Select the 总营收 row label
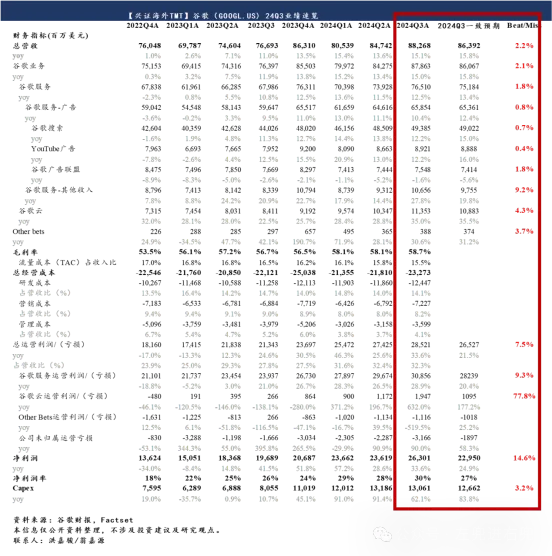 25,46
